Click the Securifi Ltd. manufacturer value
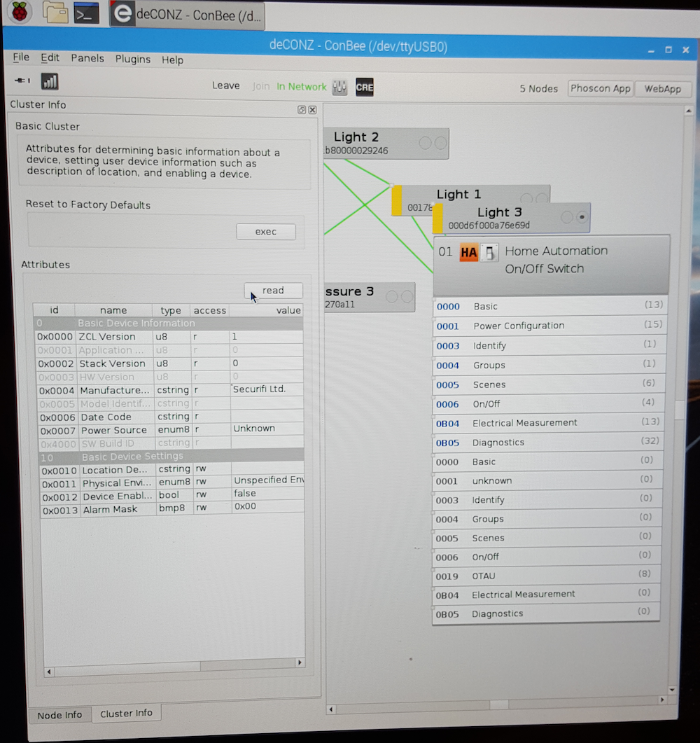Image resolution: width=700 pixels, height=743 pixels. (x=259, y=389)
